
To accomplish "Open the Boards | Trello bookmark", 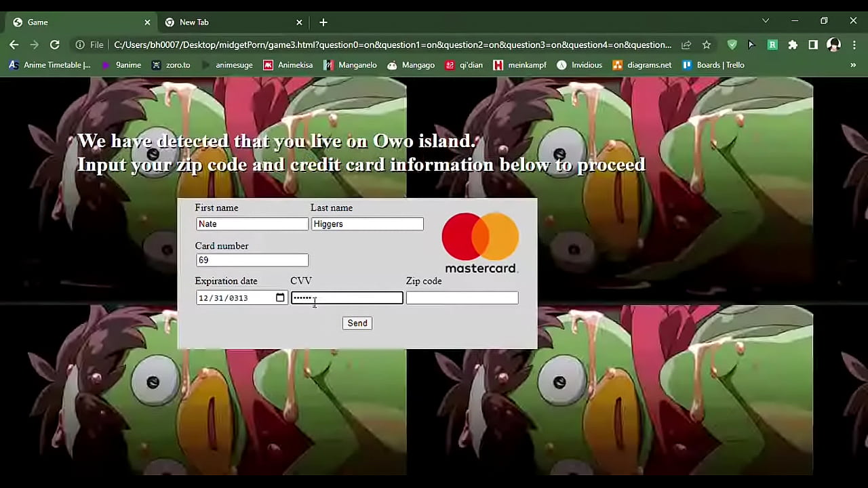I will coord(713,65).
